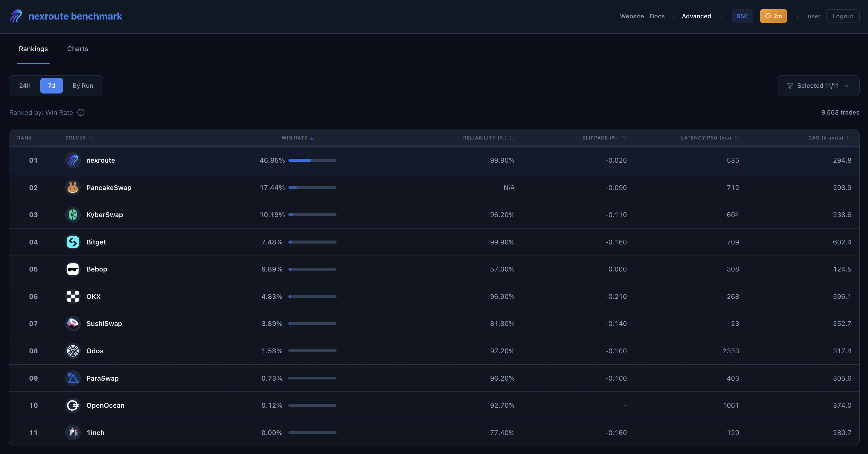Click the nexroute solver name
Viewport: 868px width, 454px height.
click(x=101, y=160)
